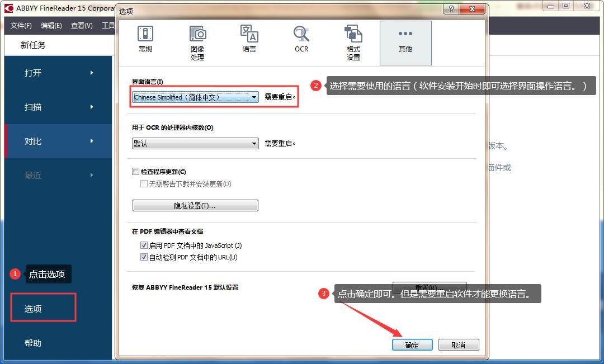Screen dimensions: 604x364
Task: Click 恢复 ABBYY FineReader 15 默认设置 text
Action: 185,287
